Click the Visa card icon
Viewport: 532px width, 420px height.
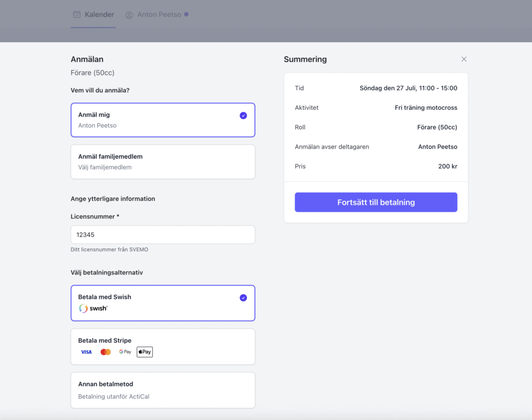[86, 352]
